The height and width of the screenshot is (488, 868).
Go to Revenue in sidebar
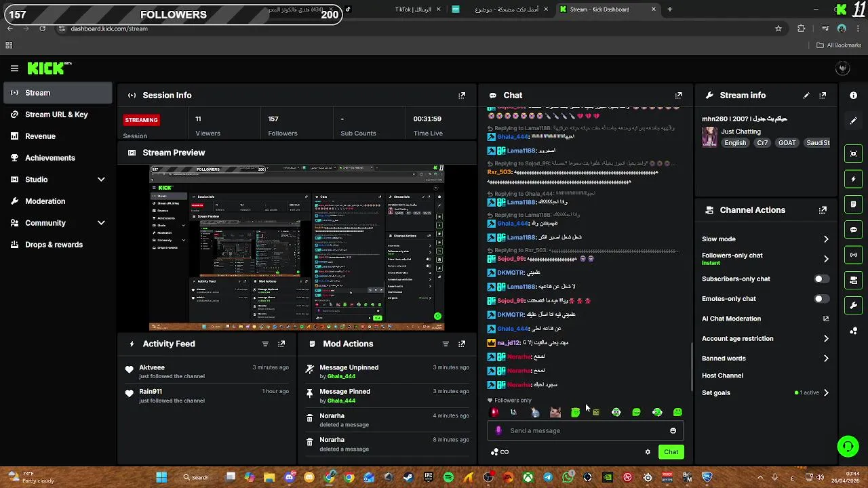tap(57, 136)
